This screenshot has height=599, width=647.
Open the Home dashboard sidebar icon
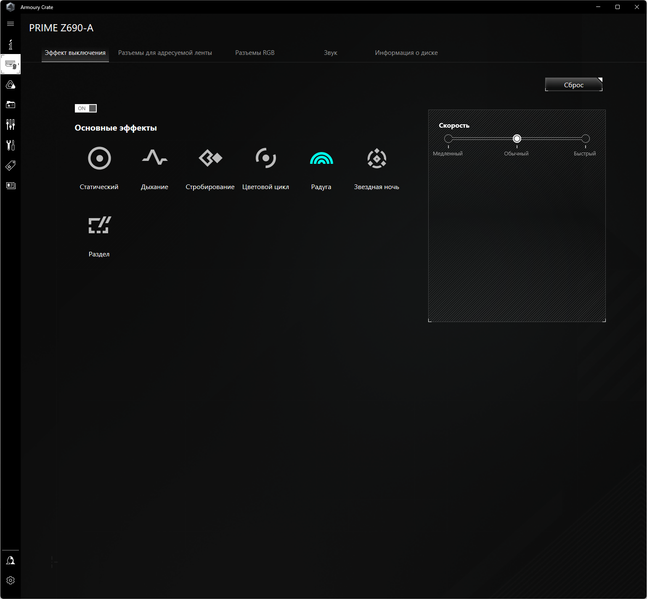coord(10,44)
